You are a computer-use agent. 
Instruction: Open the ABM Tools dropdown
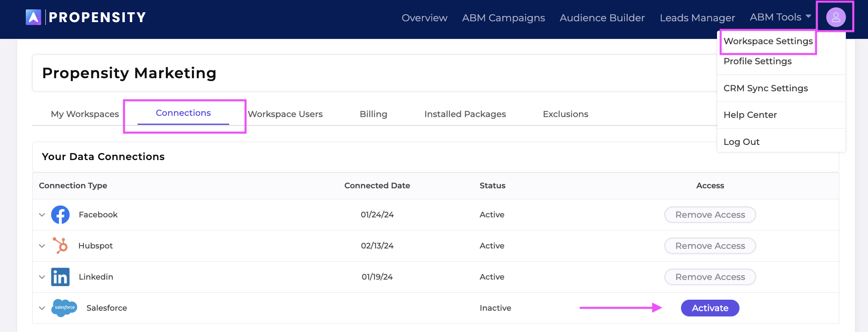(x=780, y=17)
